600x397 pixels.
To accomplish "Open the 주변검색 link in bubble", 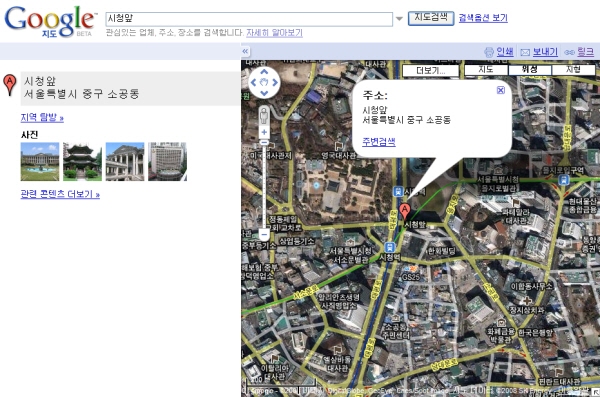I will tap(379, 142).
